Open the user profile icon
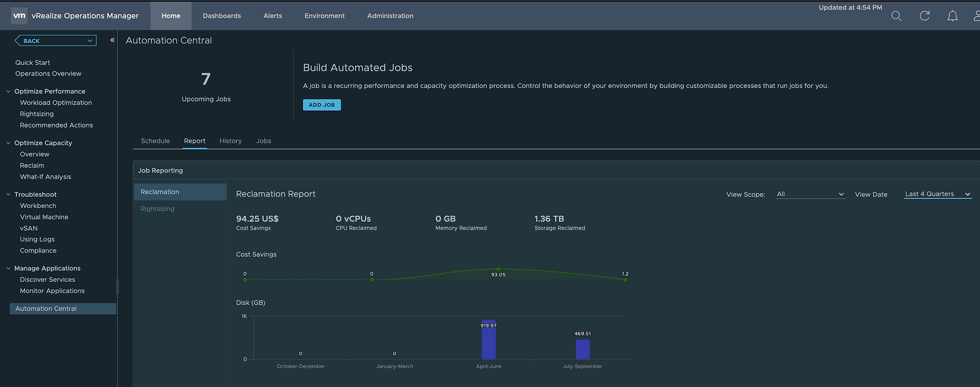980x387 pixels. (x=977, y=16)
